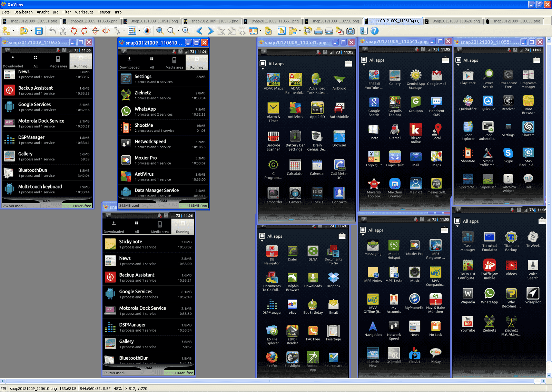Open the Ansicht menu

pos(43,12)
